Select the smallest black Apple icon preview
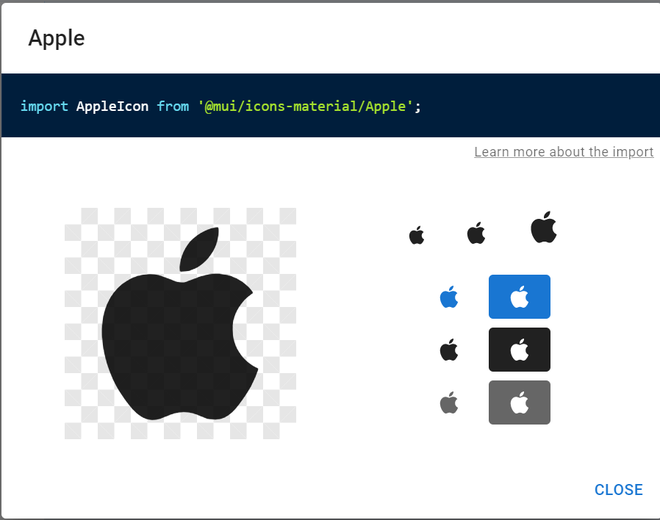Image resolution: width=660 pixels, height=520 pixels. pos(417,235)
